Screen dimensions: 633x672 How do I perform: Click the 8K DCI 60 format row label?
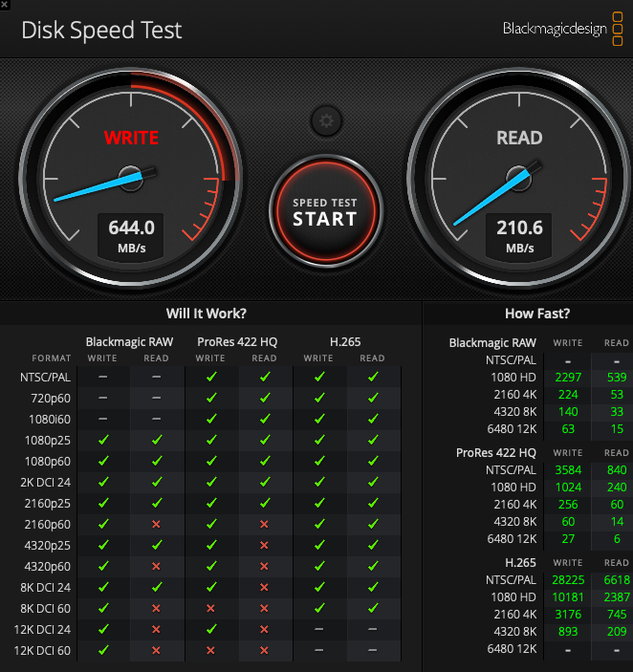(x=46, y=608)
